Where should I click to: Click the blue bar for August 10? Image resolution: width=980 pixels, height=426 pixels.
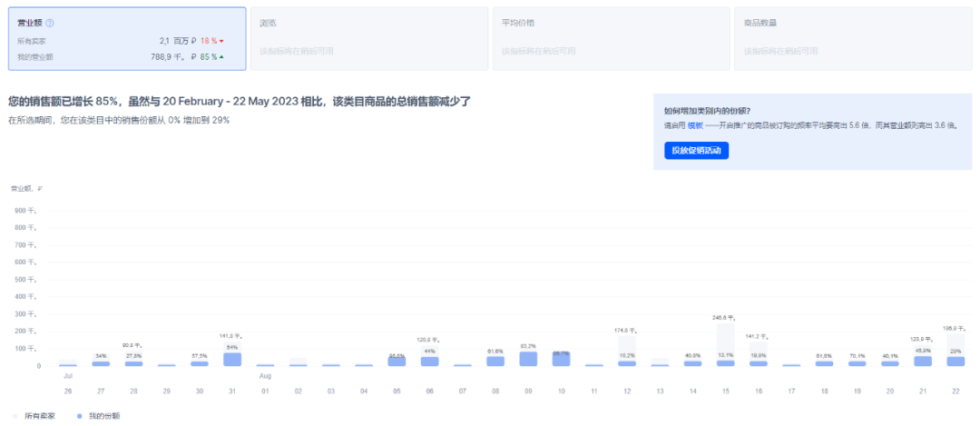(562, 359)
